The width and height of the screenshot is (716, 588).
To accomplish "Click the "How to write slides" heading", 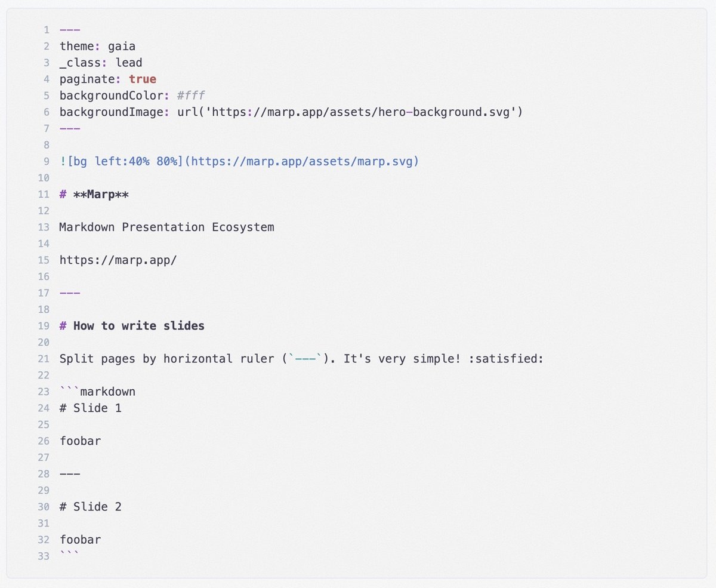I will 138,325.
